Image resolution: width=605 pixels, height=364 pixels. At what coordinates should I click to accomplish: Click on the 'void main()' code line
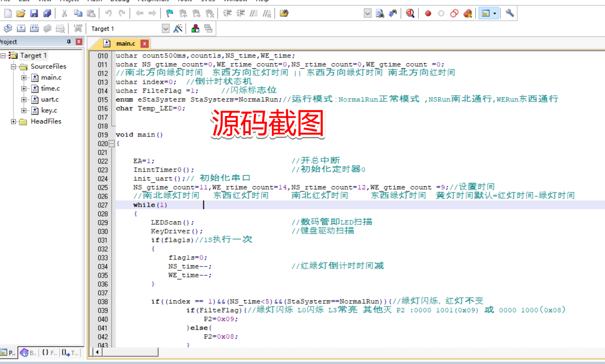[139, 135]
